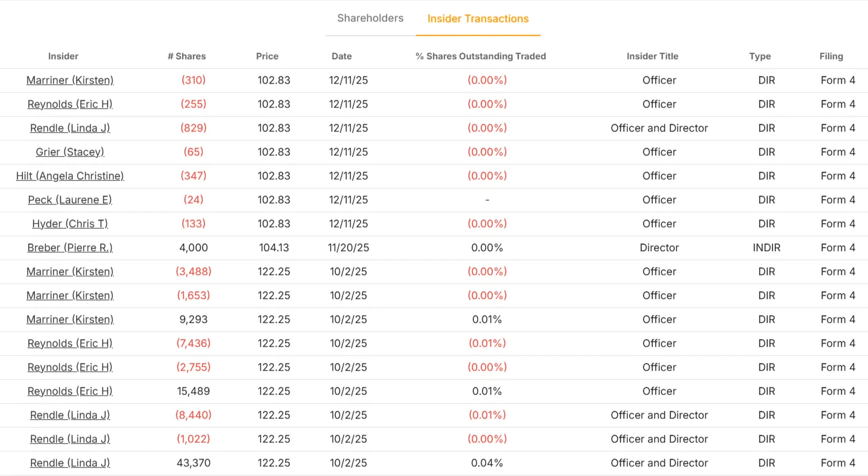This screenshot has height=476, width=868.
Task: Click the Date column header
Action: point(342,56)
